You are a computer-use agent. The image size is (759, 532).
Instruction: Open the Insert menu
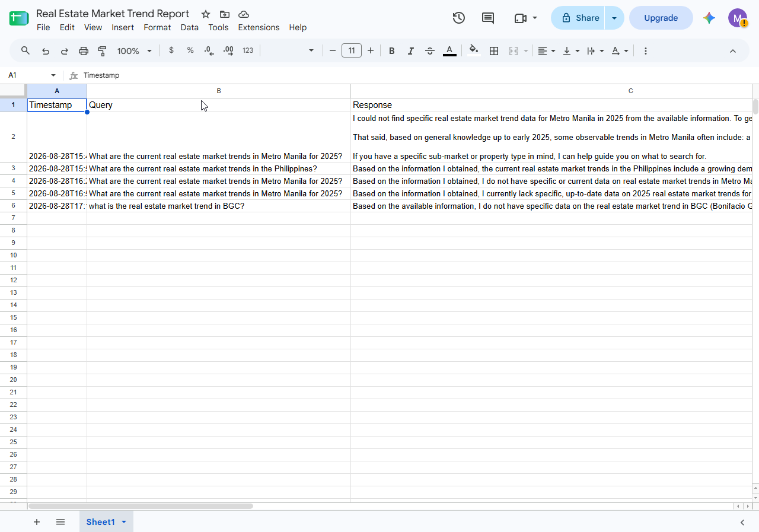tap(123, 27)
